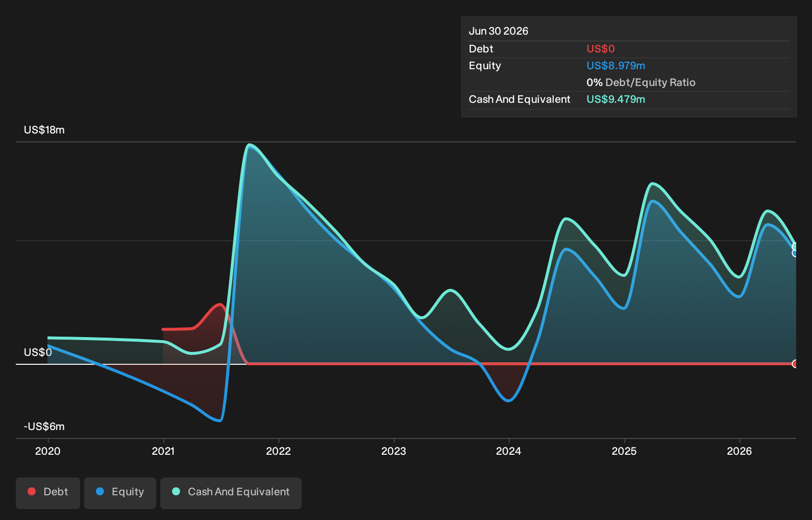The height and width of the screenshot is (520, 812).
Task: Toggle the Cash And Equivalent legend button
Action: [231, 493]
